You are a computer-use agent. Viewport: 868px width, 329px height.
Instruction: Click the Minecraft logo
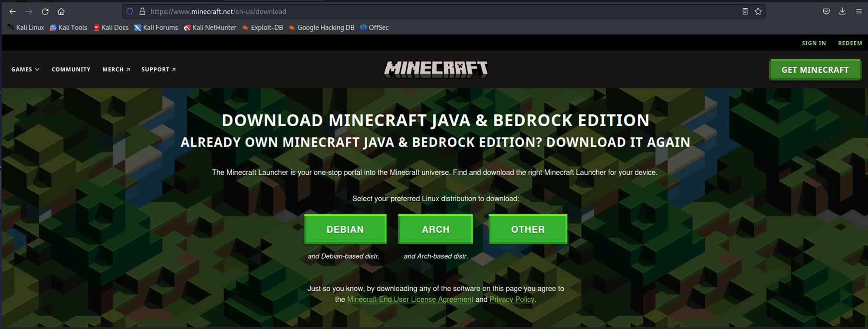click(436, 69)
